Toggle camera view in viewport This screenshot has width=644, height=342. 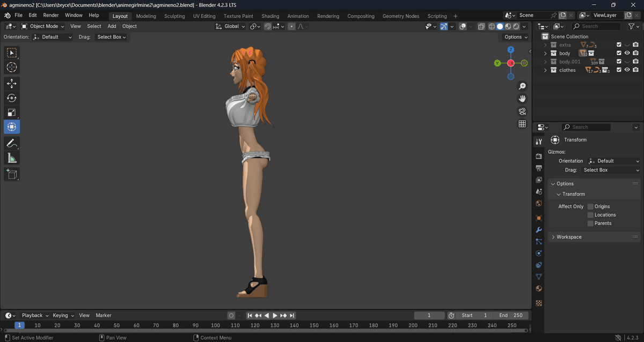click(x=522, y=111)
